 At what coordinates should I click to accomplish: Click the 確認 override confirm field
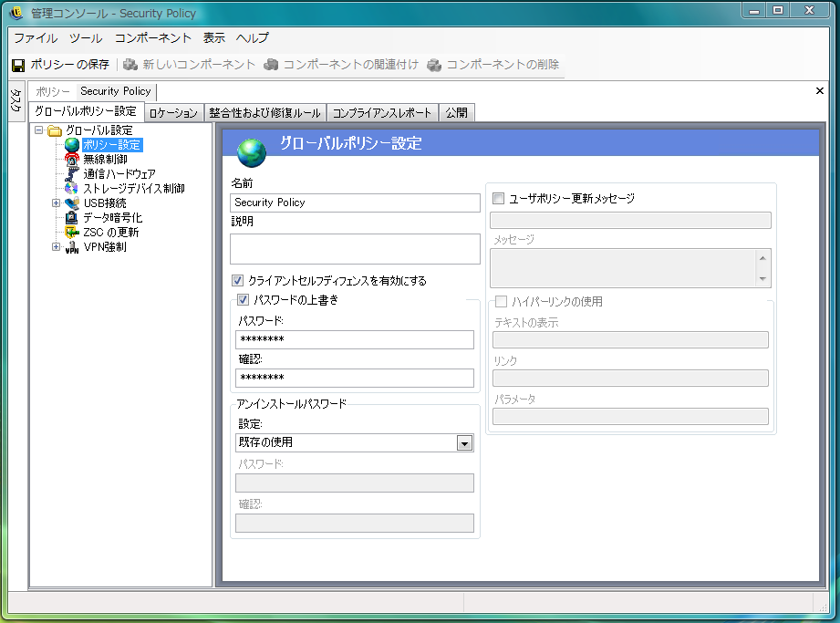355,379
